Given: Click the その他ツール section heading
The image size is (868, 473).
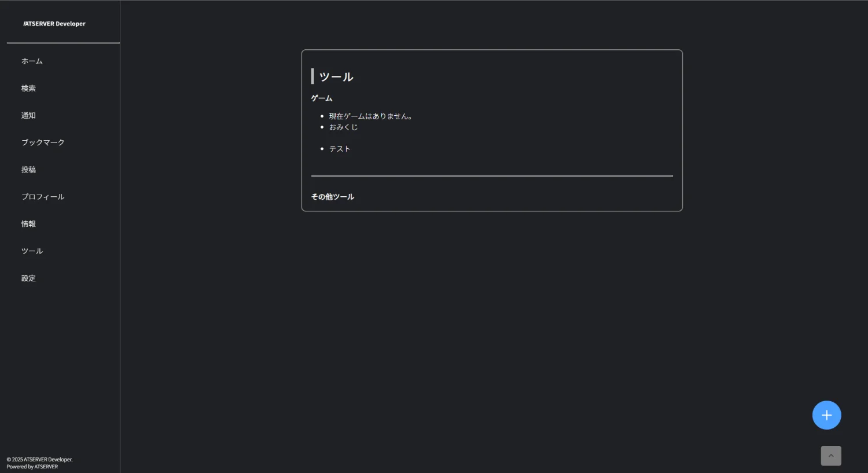Looking at the screenshot, I should (333, 197).
